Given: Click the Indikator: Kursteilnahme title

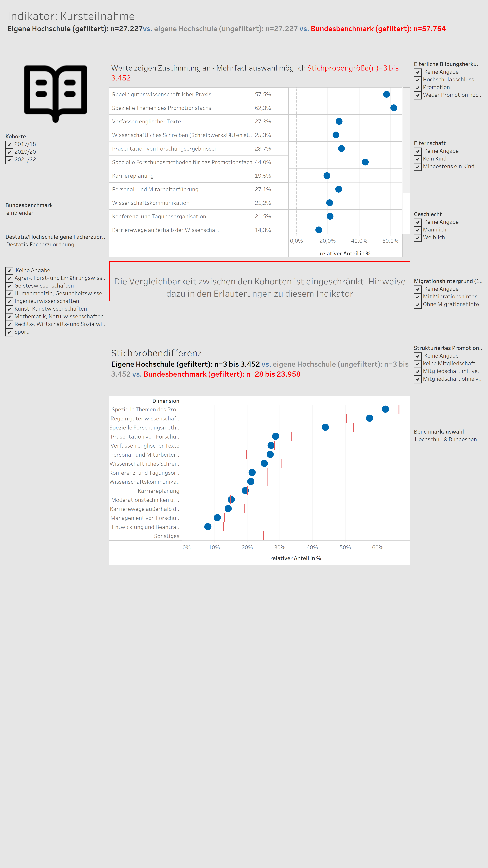Looking at the screenshot, I should pyautogui.click(x=71, y=16).
